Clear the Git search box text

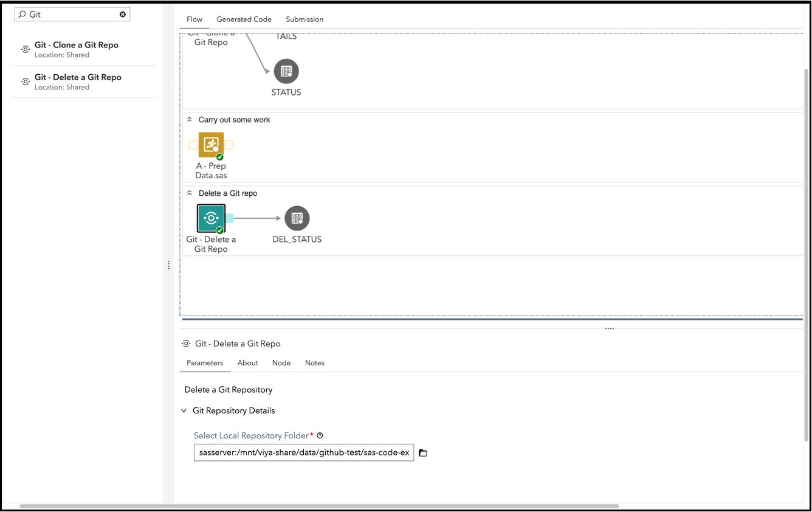coord(123,14)
